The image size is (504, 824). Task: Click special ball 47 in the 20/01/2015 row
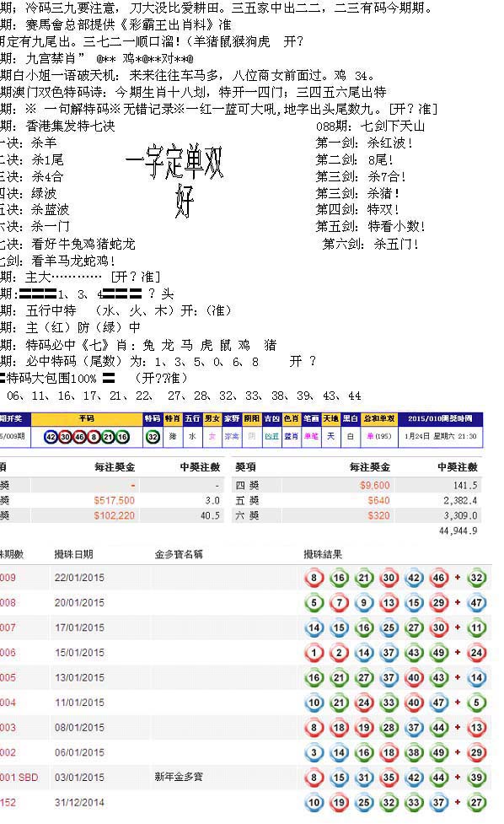(476, 603)
